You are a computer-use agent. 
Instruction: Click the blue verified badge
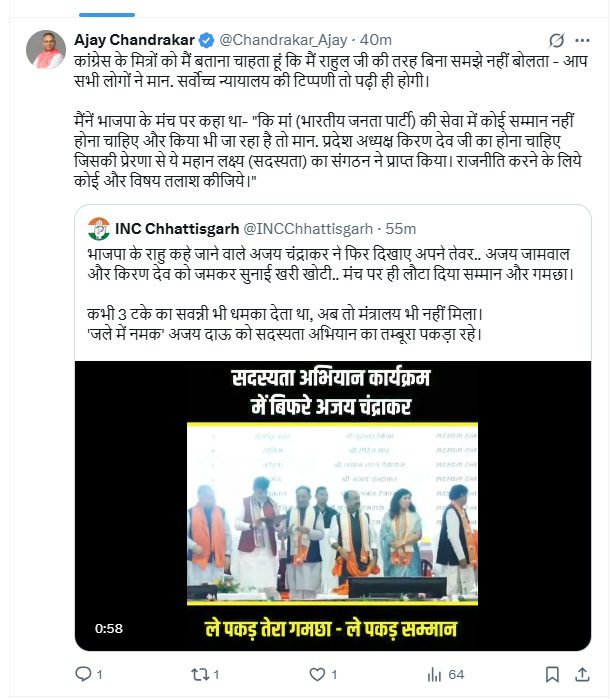pyautogui.click(x=206, y=40)
